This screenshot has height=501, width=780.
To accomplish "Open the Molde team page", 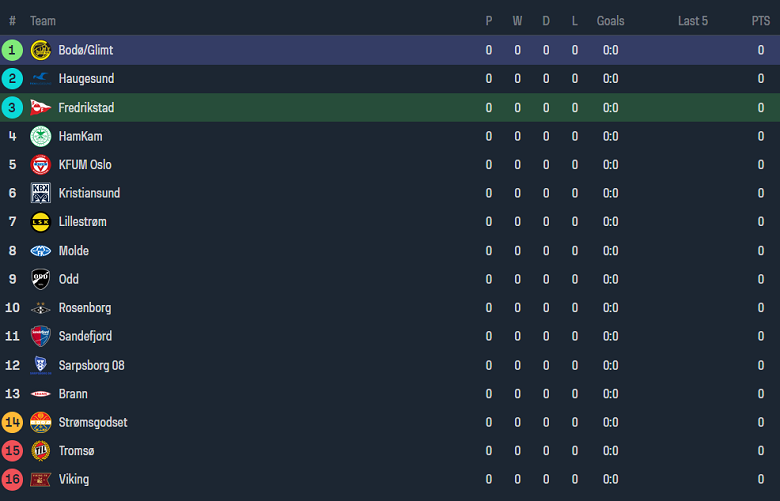I will pyautogui.click(x=73, y=251).
